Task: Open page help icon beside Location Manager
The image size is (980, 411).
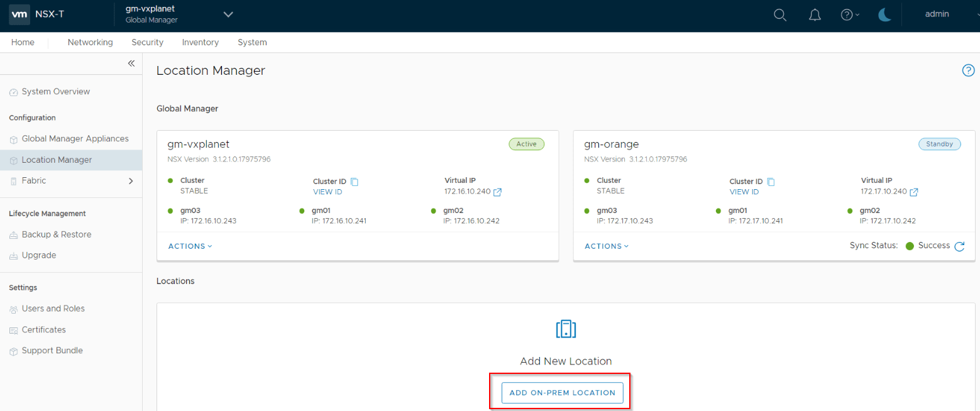Action: click(x=968, y=70)
